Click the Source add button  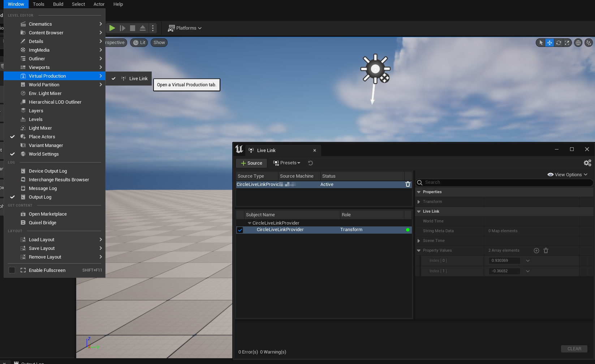pos(251,163)
